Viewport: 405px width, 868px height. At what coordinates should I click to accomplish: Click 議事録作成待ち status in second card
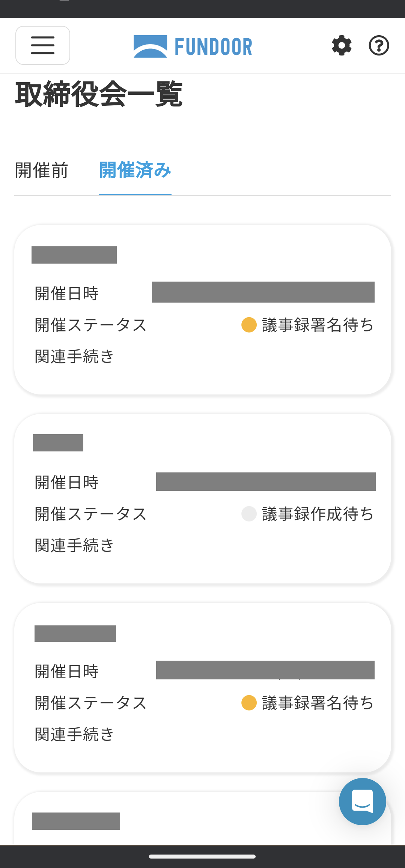coord(318,514)
